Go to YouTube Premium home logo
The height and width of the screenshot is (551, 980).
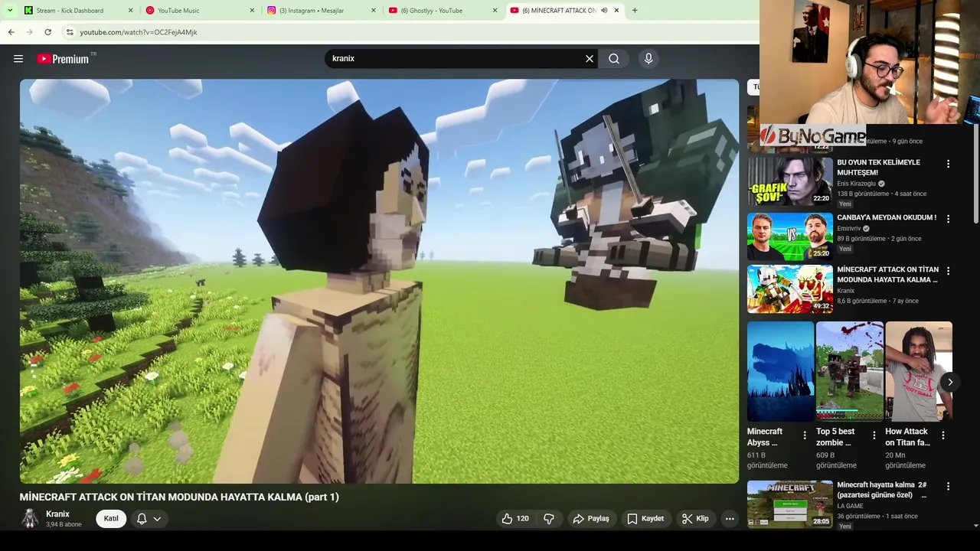click(x=63, y=59)
